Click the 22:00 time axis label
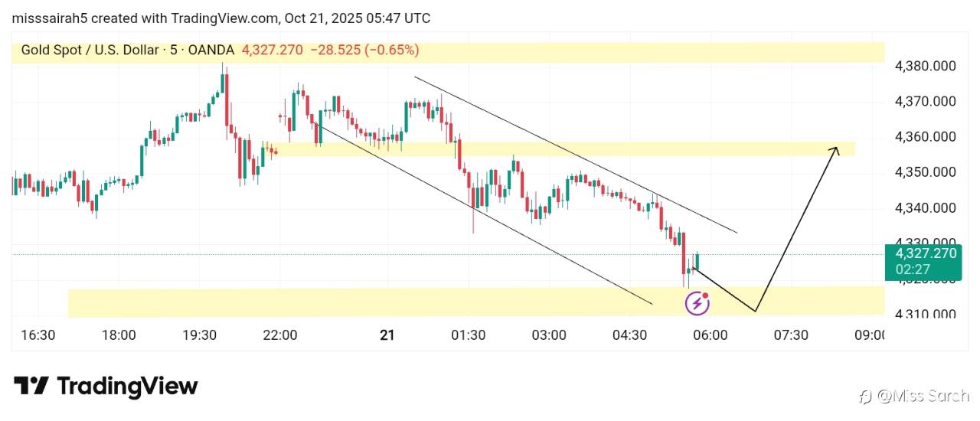Image resolution: width=980 pixels, height=421 pixels. coord(279,335)
